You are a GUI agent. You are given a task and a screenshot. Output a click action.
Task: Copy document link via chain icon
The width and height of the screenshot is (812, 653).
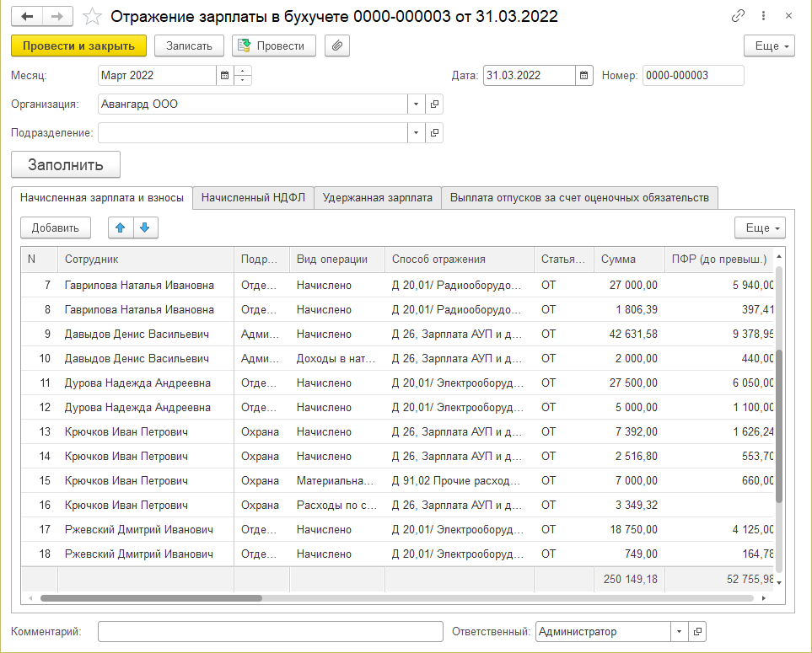tap(739, 16)
